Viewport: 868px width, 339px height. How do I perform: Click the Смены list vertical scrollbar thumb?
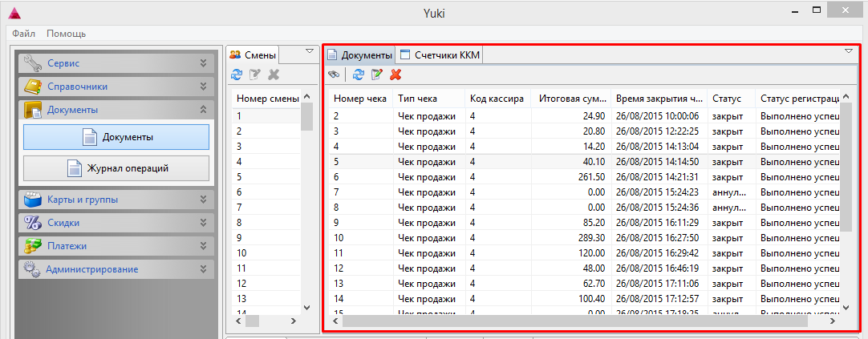tap(306, 117)
